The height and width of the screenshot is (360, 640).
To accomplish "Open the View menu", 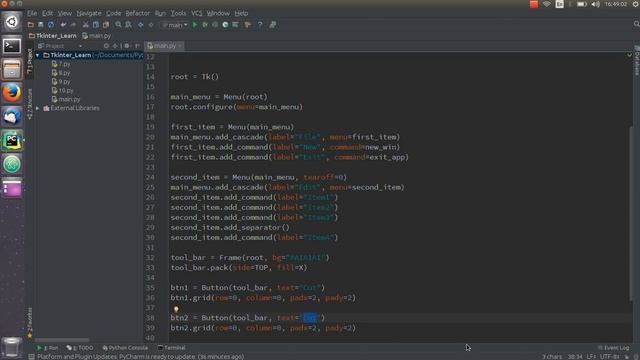I will click(64, 13).
